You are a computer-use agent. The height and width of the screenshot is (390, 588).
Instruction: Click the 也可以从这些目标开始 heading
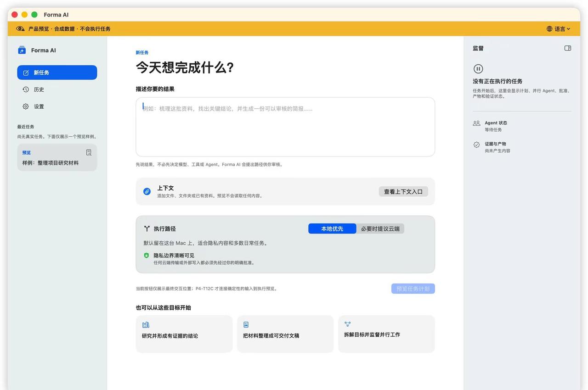pos(163,307)
